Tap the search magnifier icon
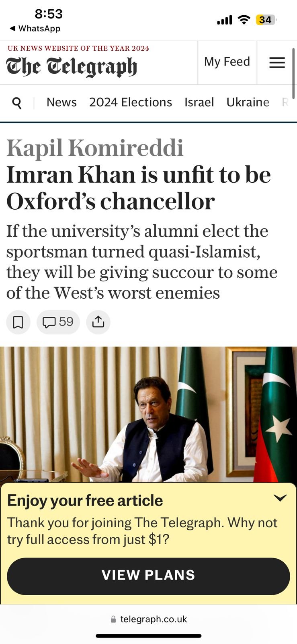This screenshot has width=297, height=644. (17, 103)
